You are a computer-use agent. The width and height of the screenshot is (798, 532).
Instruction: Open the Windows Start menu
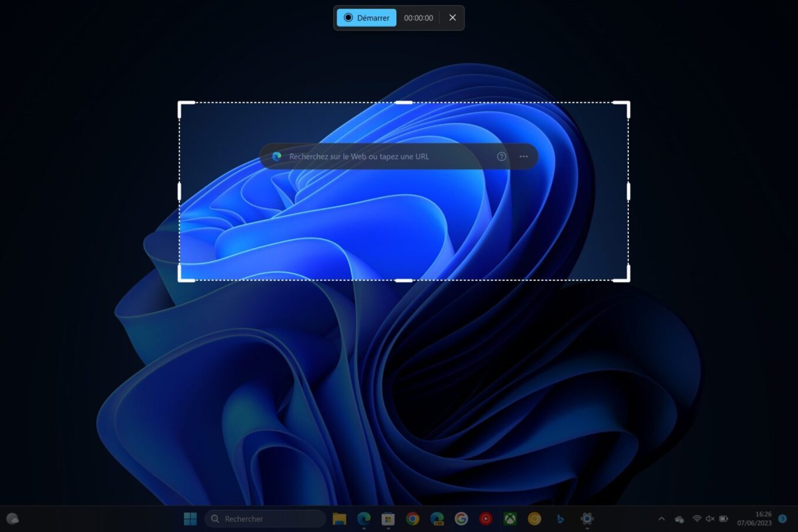click(x=190, y=519)
